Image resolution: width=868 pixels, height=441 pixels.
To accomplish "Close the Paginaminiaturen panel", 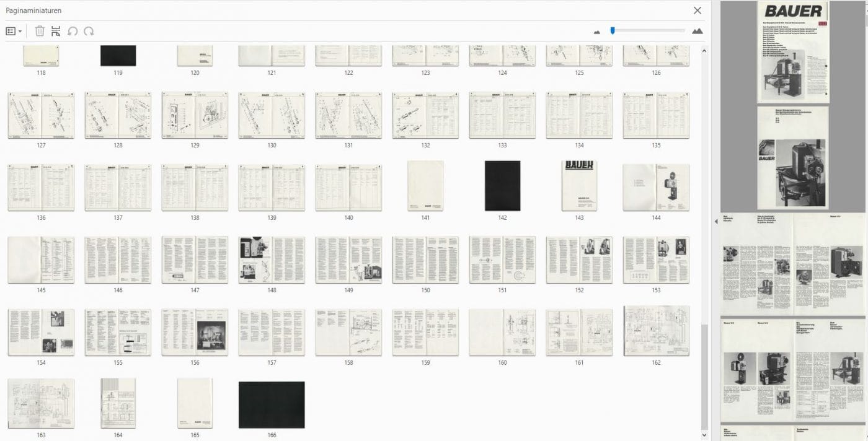I will pyautogui.click(x=697, y=11).
